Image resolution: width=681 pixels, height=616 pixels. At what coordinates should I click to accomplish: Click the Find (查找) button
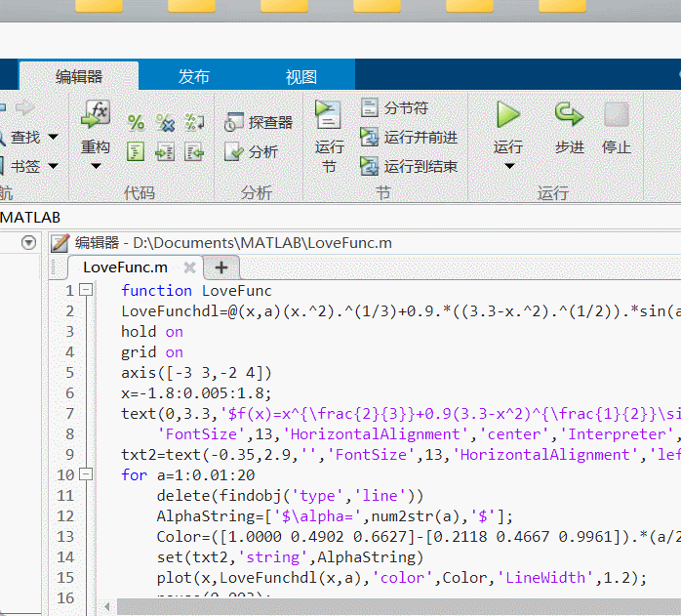(20, 137)
